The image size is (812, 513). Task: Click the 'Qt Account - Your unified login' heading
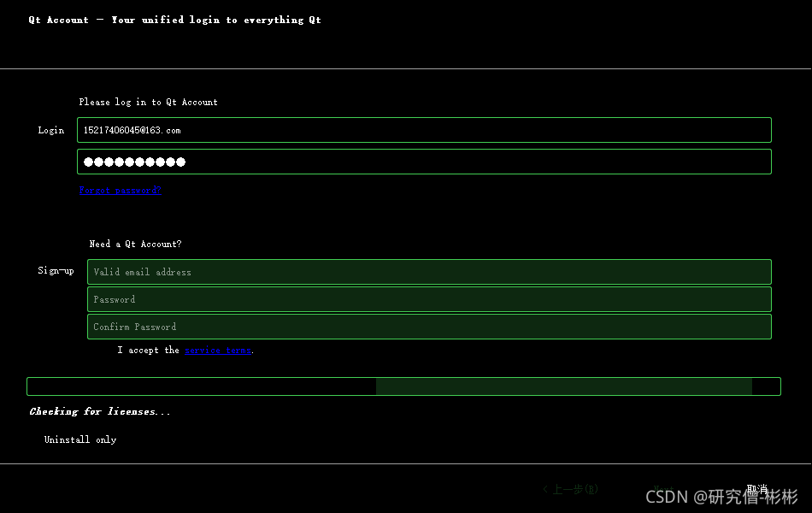tap(175, 20)
